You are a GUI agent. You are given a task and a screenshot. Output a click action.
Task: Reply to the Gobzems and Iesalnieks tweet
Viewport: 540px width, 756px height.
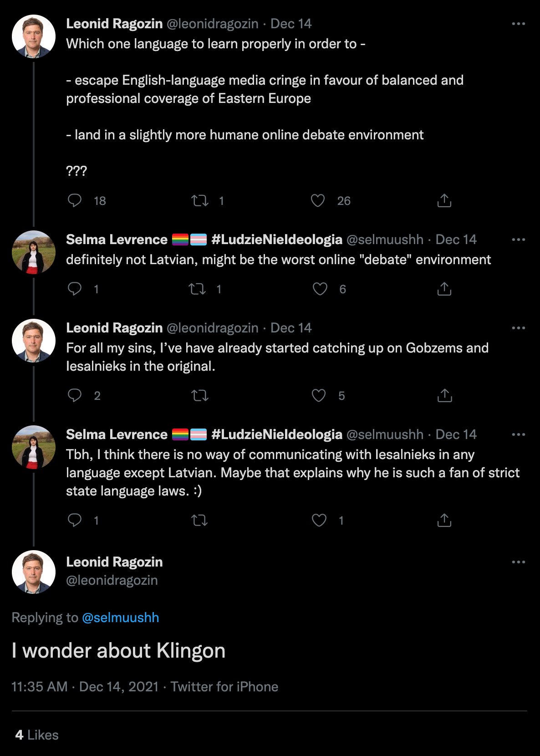tap(75, 395)
